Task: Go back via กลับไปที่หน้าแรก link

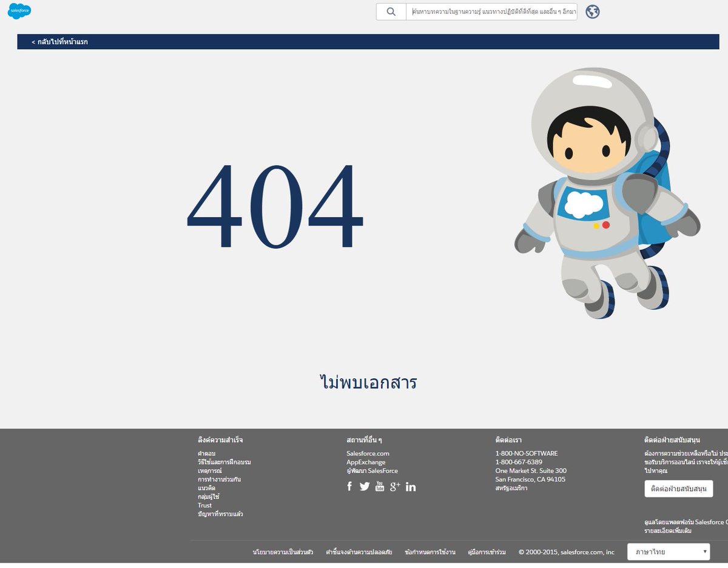Action: click(x=59, y=42)
